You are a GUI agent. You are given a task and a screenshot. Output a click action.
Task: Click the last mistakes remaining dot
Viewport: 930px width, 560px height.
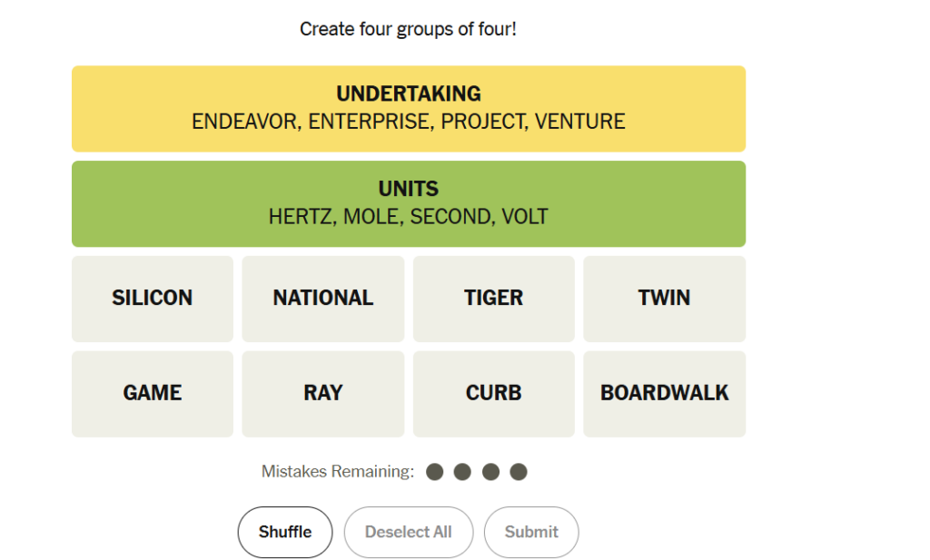519,472
